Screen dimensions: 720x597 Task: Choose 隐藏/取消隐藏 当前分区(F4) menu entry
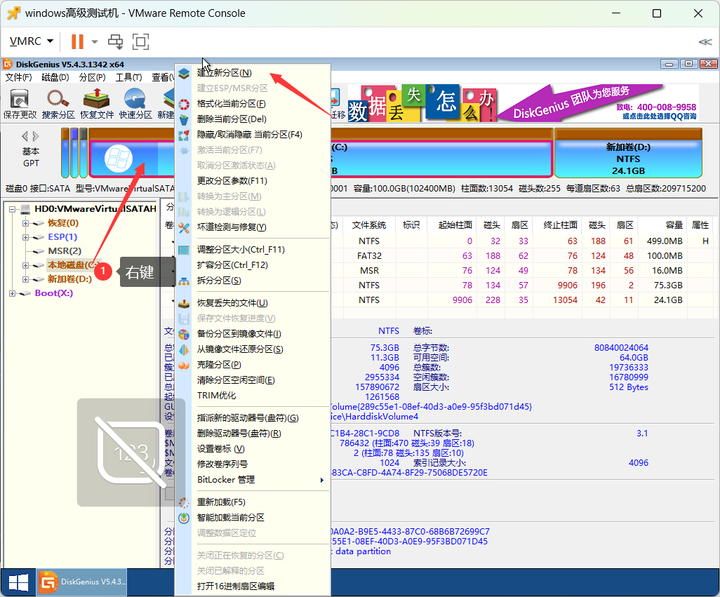point(253,135)
